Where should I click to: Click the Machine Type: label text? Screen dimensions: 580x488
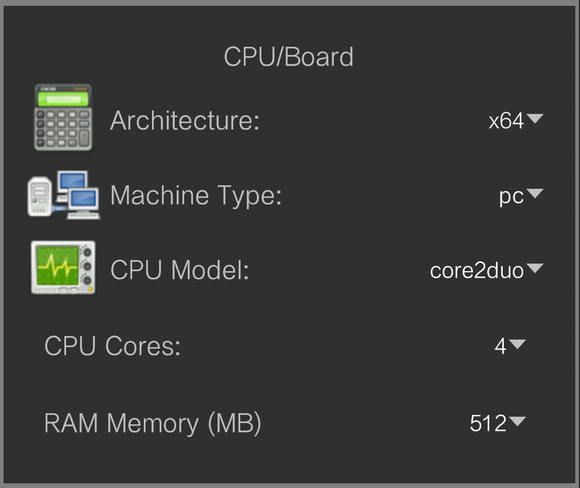tap(196, 195)
